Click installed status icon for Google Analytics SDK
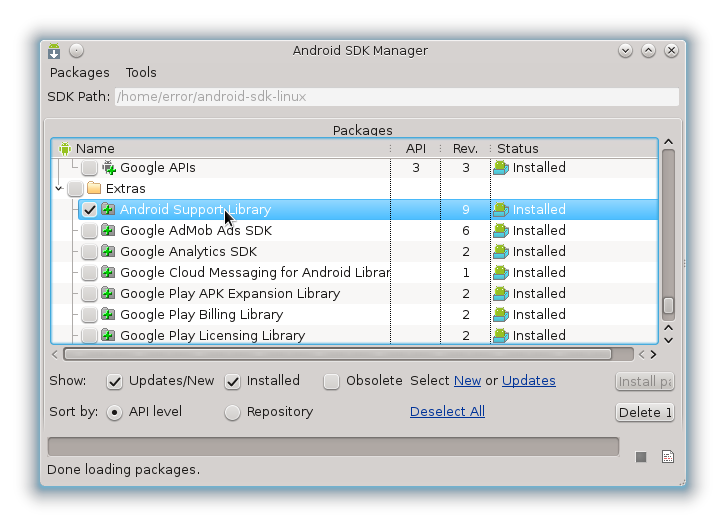The image size is (726, 526). (x=501, y=251)
